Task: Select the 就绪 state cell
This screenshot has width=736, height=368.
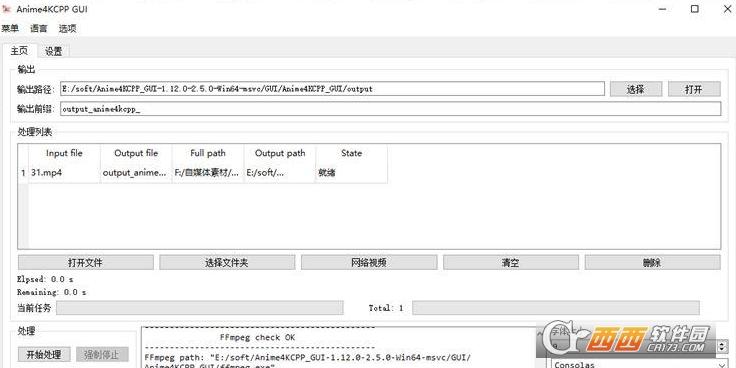Action: tap(352, 173)
